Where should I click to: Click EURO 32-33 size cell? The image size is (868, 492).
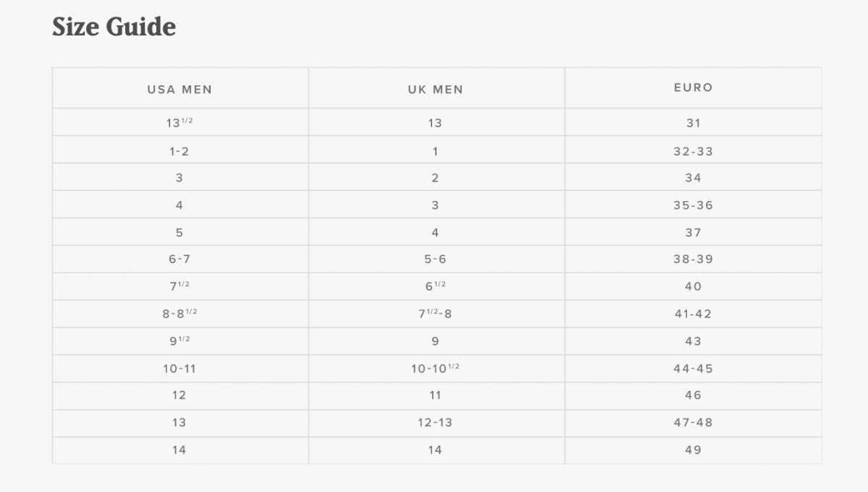(693, 151)
